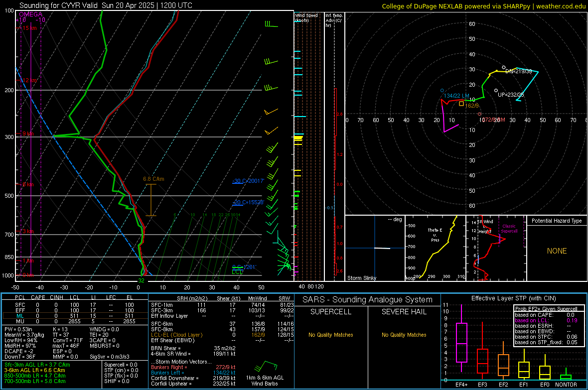
Task: Select the MU parcel row label
Action: tap(20, 321)
